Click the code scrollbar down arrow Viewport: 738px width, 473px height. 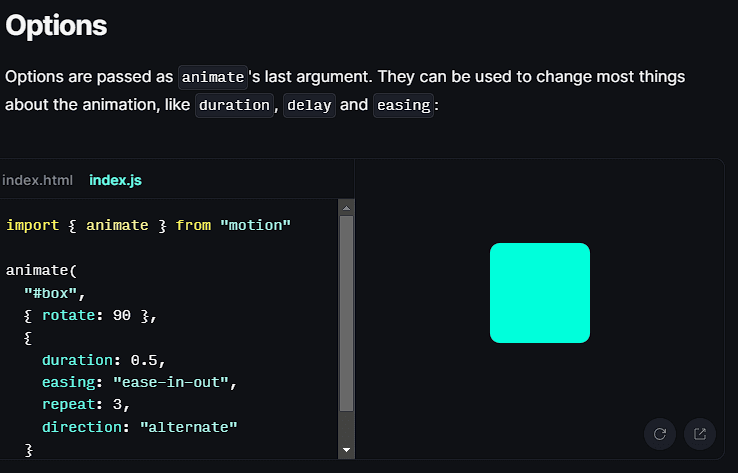[347, 451]
